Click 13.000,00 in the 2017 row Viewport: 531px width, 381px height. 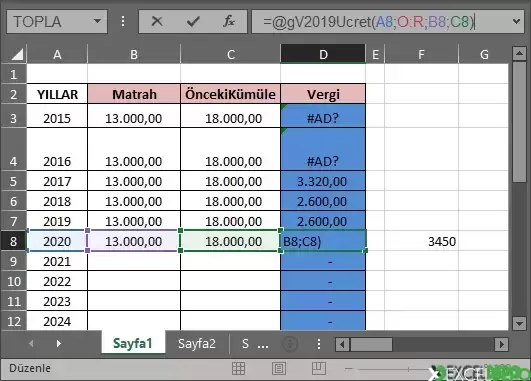[134, 181]
